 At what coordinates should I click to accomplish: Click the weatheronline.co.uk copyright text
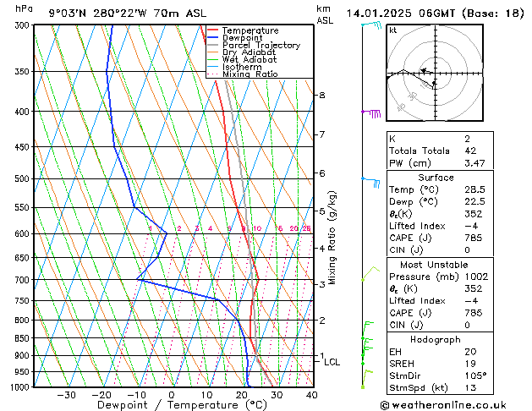click(x=443, y=405)
